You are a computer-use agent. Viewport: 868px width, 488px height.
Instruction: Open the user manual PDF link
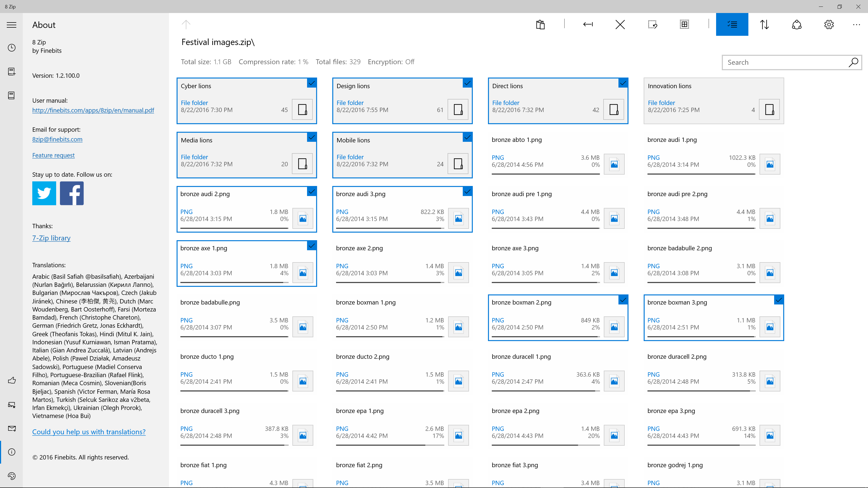[x=93, y=110]
